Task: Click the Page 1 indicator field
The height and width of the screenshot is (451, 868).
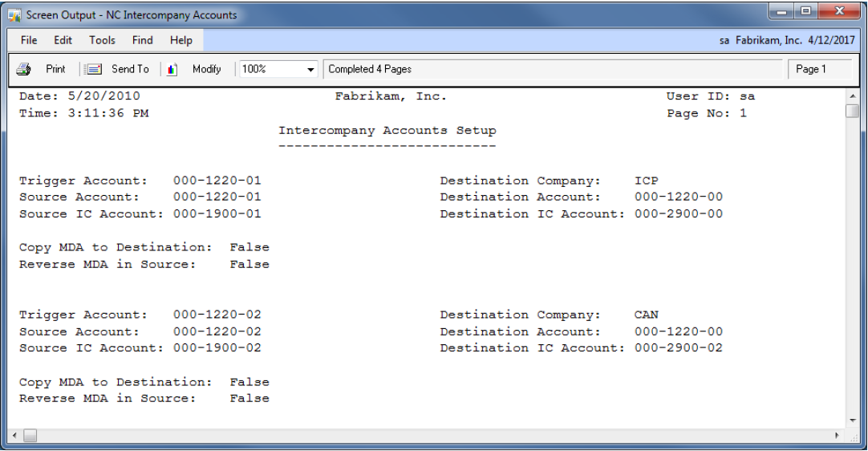Action: pyautogui.click(x=817, y=69)
